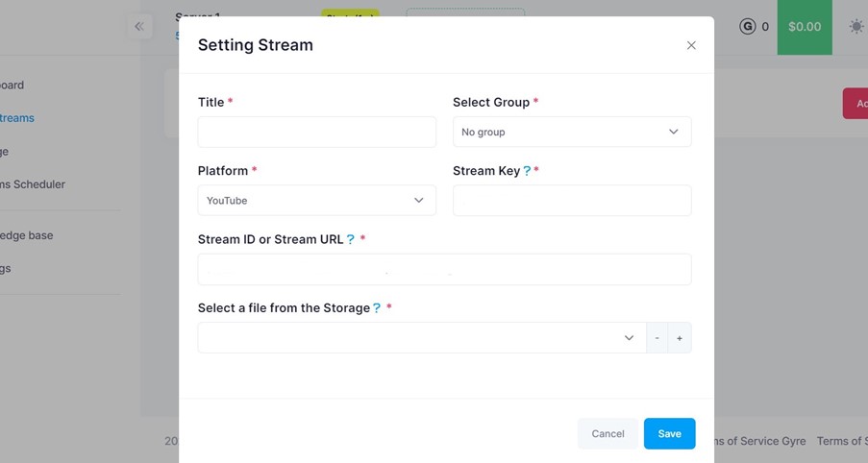The width and height of the screenshot is (868, 463).
Task: Toggle the sun theme icon
Action: [856, 27]
